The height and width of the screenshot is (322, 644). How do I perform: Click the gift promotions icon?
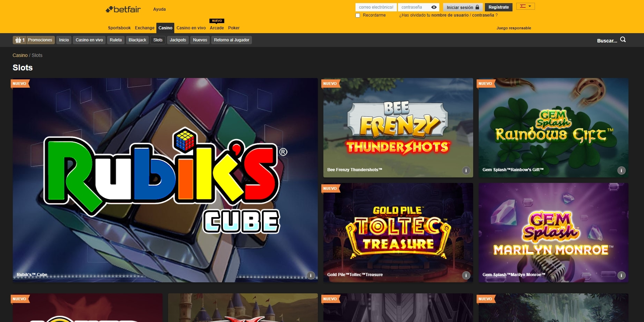tap(18, 40)
